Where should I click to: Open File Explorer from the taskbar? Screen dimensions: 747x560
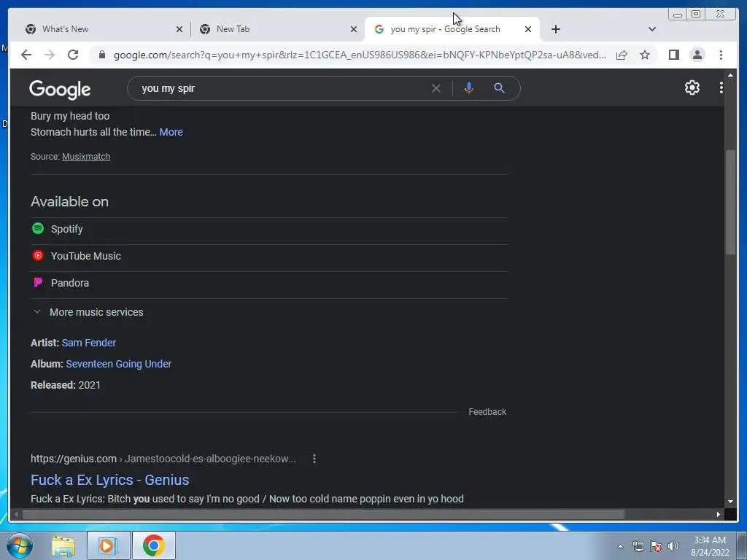pyautogui.click(x=63, y=545)
